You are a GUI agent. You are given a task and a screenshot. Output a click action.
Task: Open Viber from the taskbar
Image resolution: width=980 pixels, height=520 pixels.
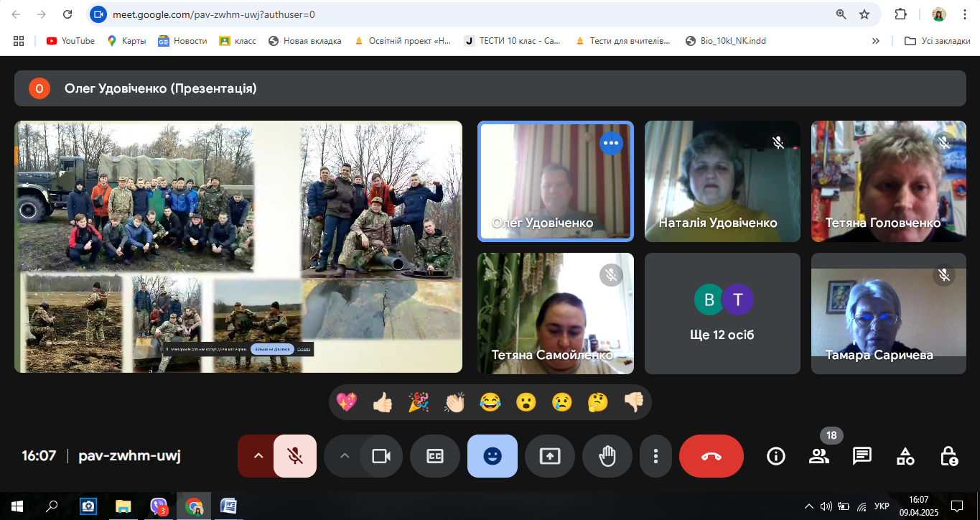coord(159,506)
